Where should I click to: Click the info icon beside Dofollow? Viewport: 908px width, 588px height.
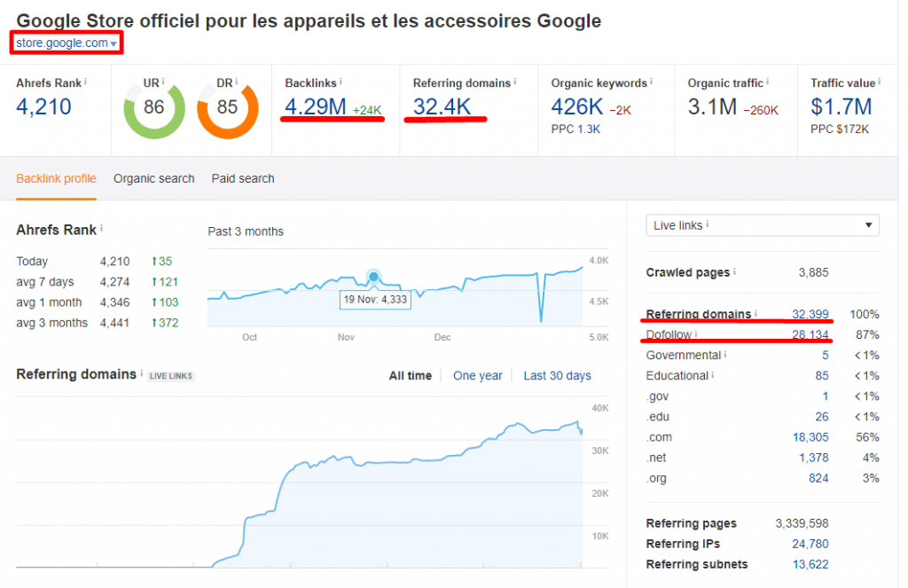point(695,334)
